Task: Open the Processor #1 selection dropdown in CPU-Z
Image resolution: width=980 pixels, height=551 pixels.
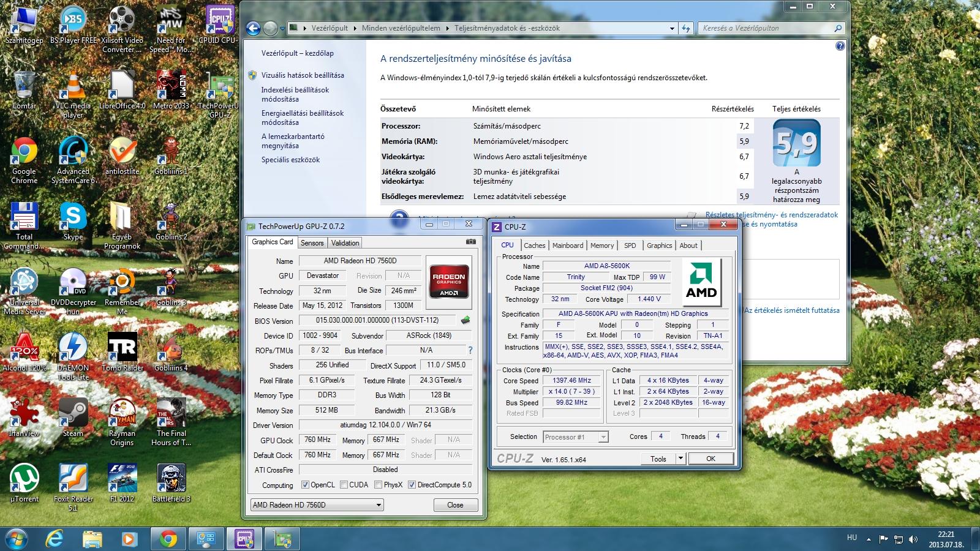Action: click(x=603, y=437)
